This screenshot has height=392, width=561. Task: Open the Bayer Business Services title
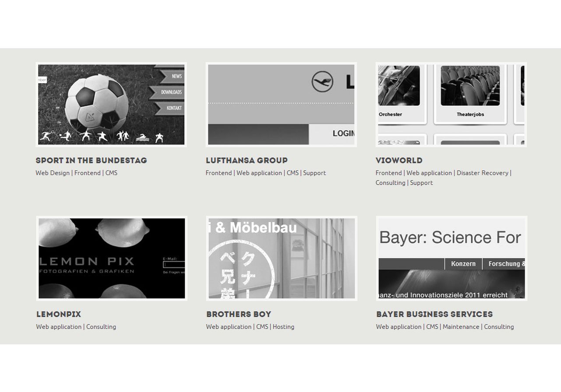(x=434, y=315)
